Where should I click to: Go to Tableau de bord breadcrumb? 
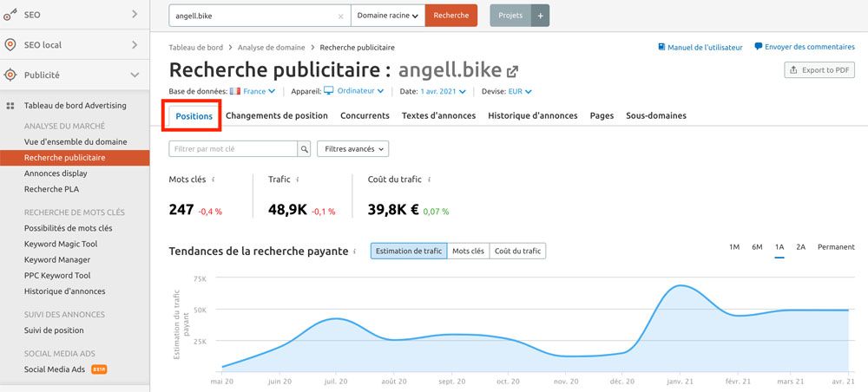point(196,48)
